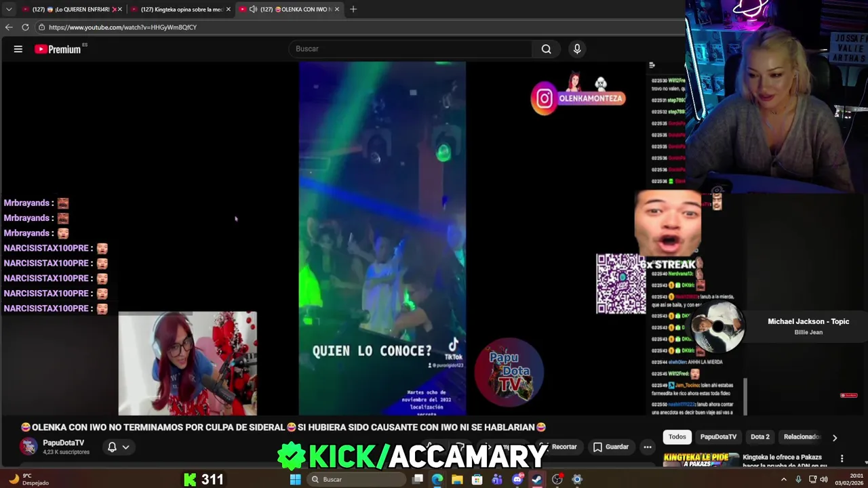This screenshot has height=488, width=868.
Task: Open the three-dot more actions menu
Action: pyautogui.click(x=648, y=447)
